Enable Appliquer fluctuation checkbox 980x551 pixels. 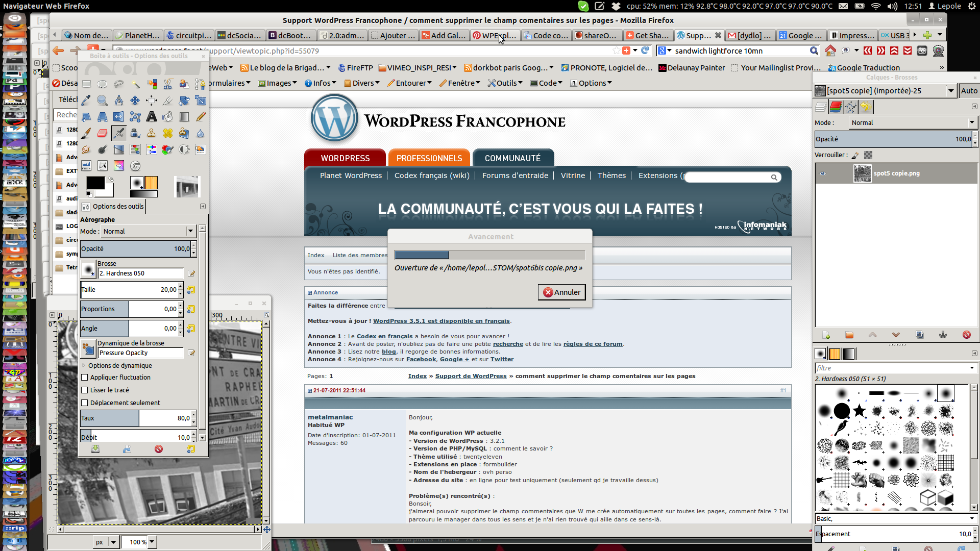point(85,378)
